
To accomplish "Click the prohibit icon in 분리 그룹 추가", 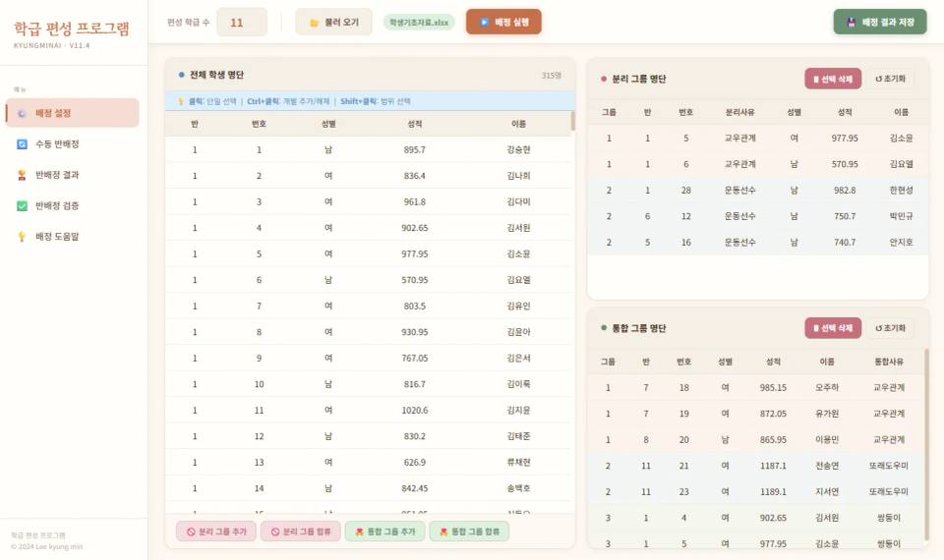I will 191,532.
